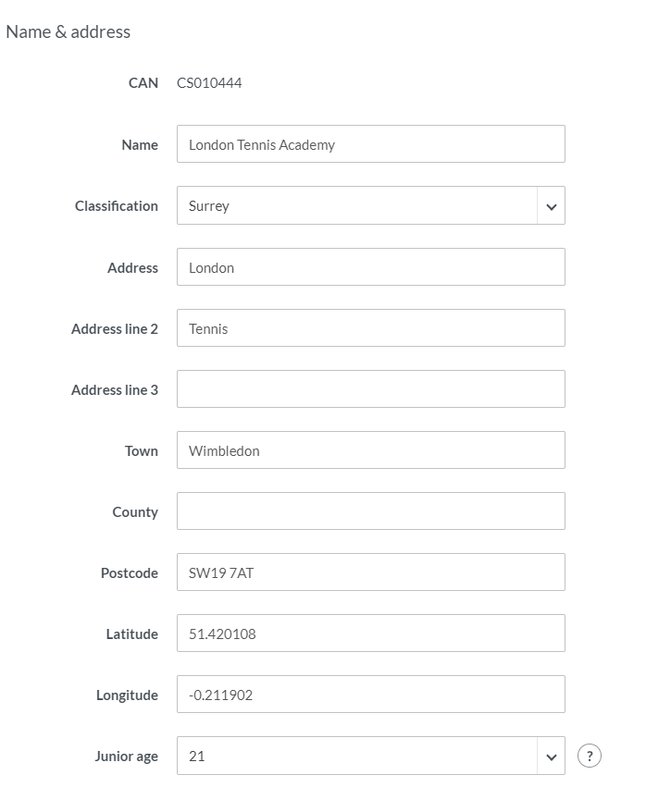This screenshot has width=646, height=812.
Task: Click the Latitude field label
Action: [132, 634]
